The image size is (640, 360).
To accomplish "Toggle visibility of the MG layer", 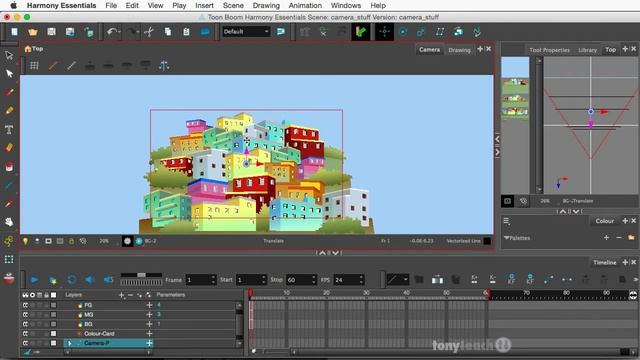I will tap(25, 315).
